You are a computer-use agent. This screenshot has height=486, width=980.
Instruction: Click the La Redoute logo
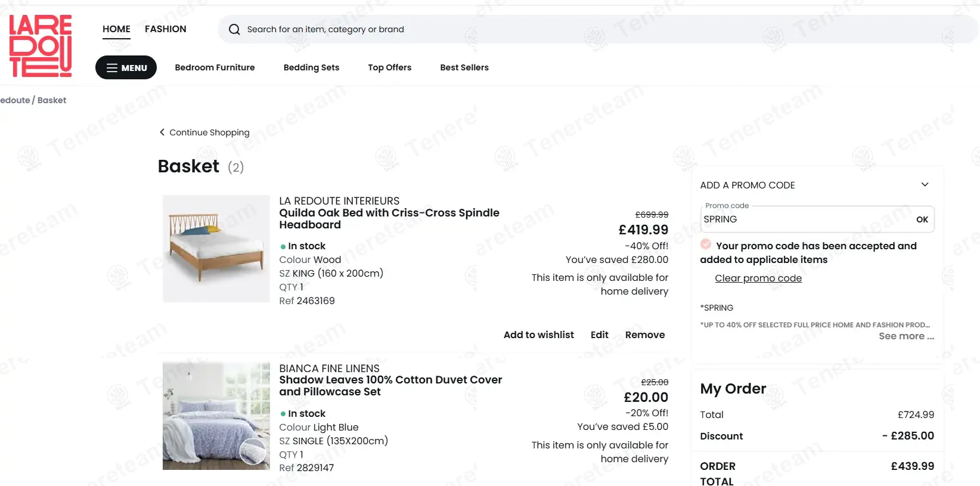point(41,46)
